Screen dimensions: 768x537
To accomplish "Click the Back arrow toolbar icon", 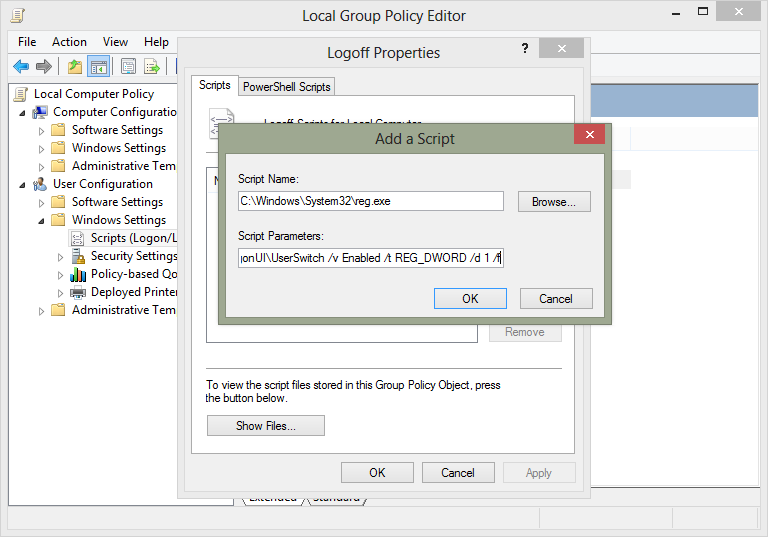I will coord(21,67).
